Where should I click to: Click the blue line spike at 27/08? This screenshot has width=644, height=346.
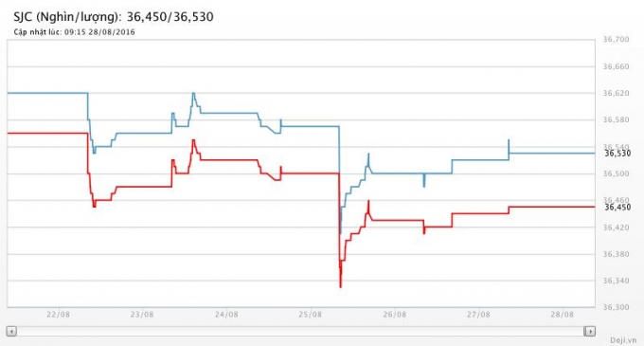point(509,148)
